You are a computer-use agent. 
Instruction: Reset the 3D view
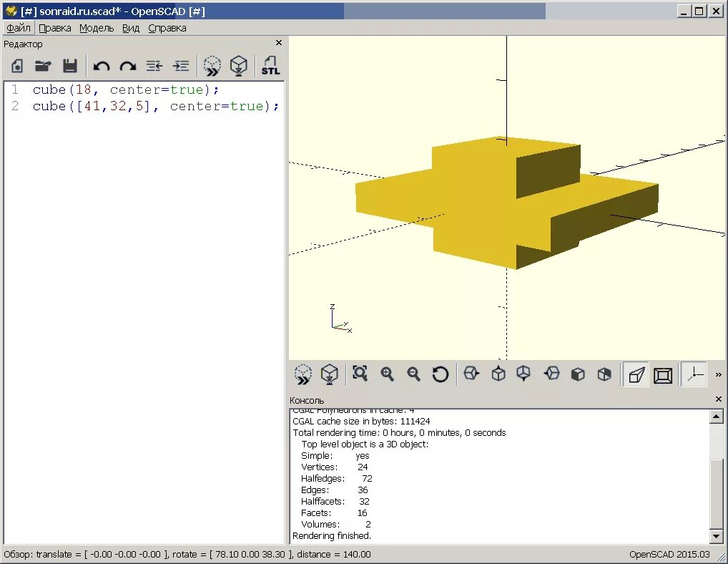(440, 374)
